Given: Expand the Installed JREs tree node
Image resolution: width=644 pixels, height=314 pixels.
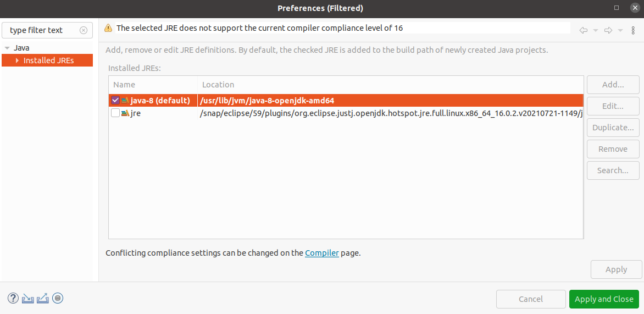Looking at the screenshot, I should point(18,60).
